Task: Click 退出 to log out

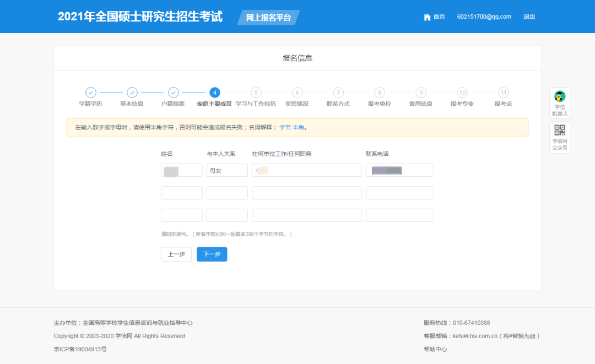Action: (529, 17)
